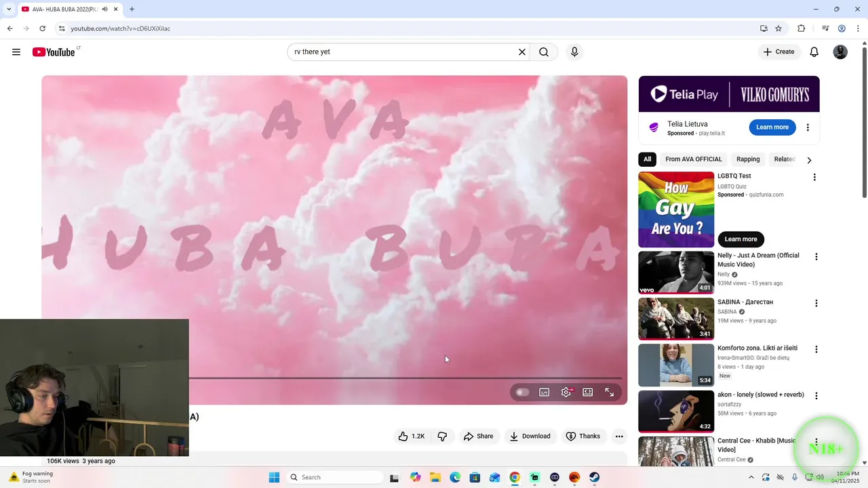Open a new browser tab
The width and height of the screenshot is (868, 488).
132,9
